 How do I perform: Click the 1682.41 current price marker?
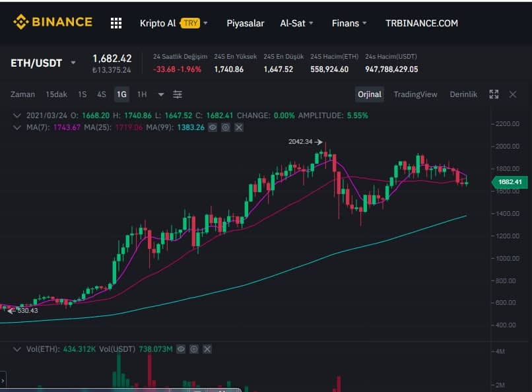(510, 182)
